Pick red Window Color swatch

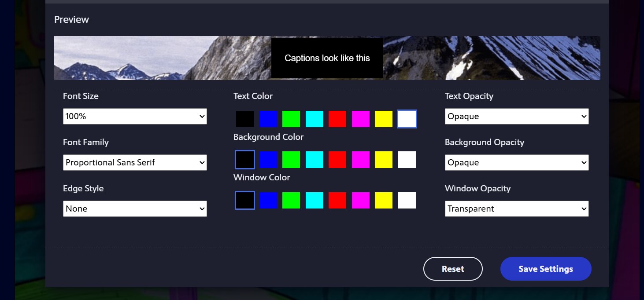click(337, 200)
